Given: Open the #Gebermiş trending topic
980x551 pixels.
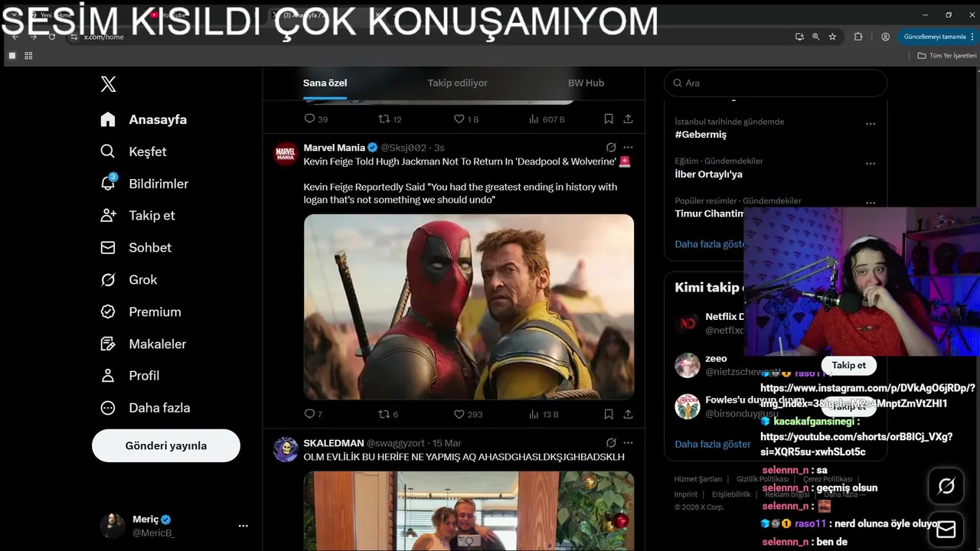Looking at the screenshot, I should [x=701, y=135].
